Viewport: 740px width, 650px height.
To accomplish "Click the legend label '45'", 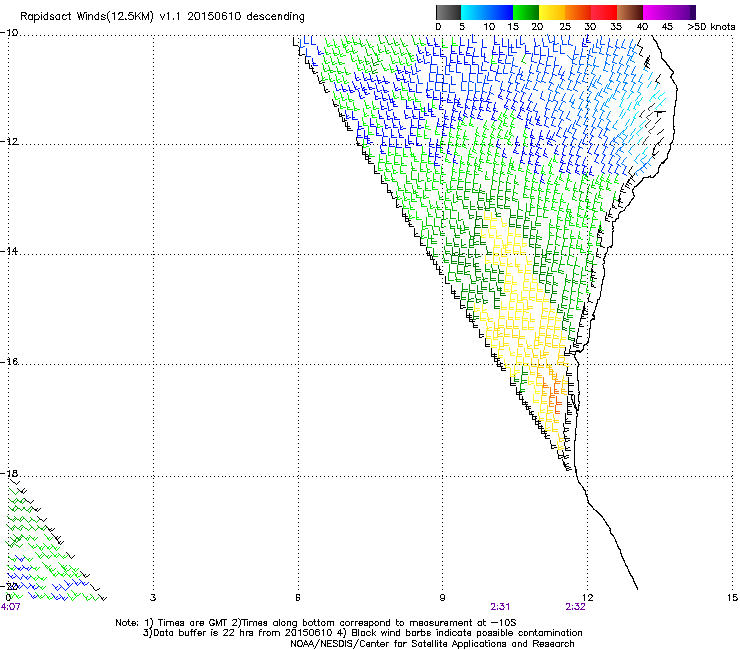I will [667, 27].
